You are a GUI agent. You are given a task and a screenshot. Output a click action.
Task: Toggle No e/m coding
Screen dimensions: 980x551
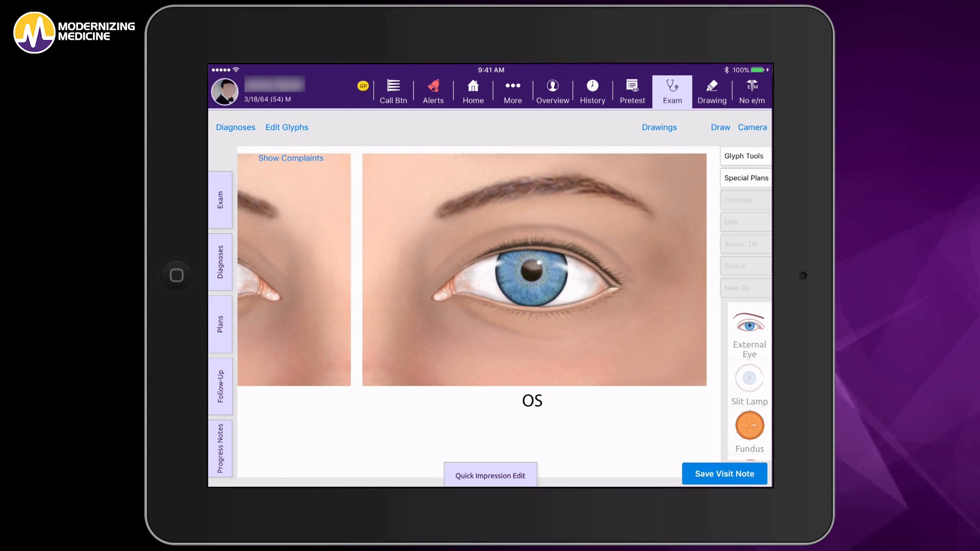click(x=751, y=91)
